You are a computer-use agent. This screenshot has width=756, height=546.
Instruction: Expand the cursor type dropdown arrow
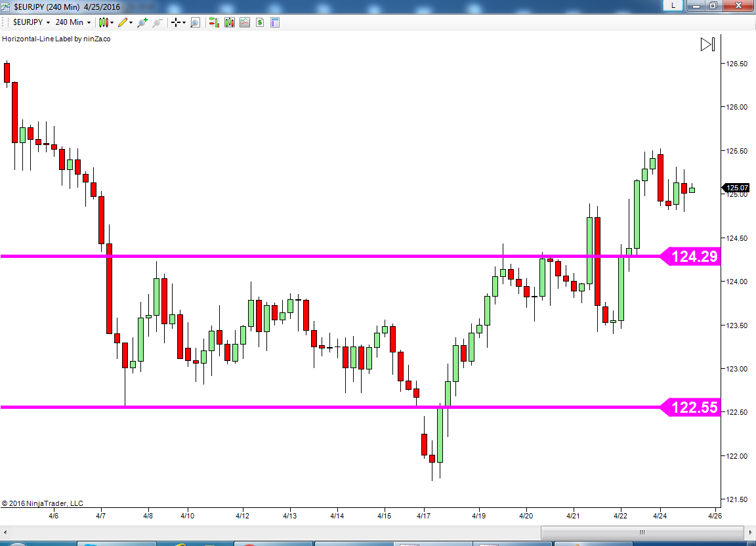tap(184, 22)
